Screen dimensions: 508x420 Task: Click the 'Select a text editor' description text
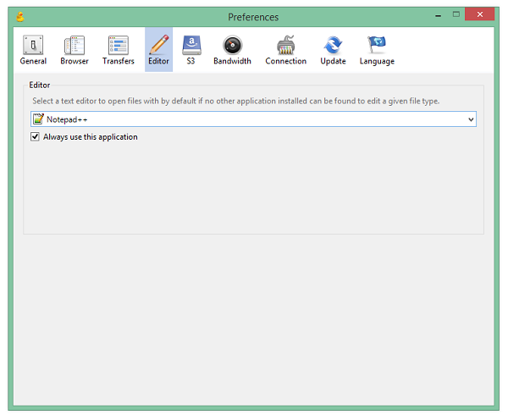point(236,101)
